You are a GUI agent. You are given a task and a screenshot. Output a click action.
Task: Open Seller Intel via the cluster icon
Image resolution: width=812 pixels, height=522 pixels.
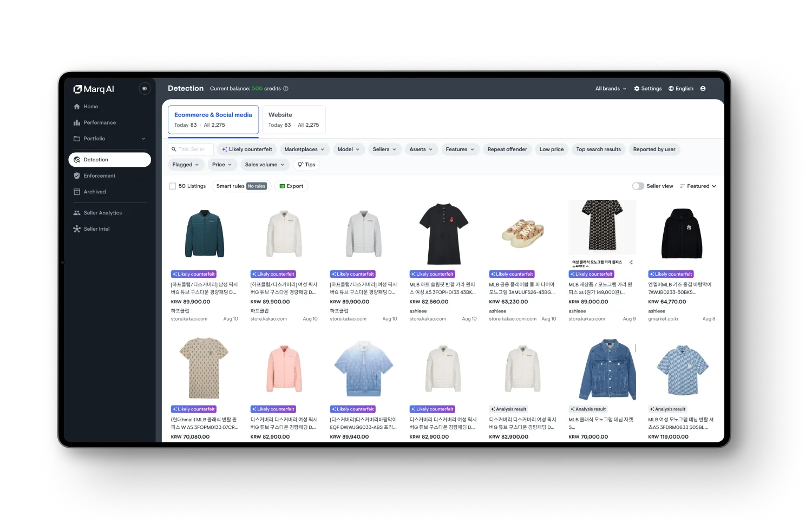point(76,229)
